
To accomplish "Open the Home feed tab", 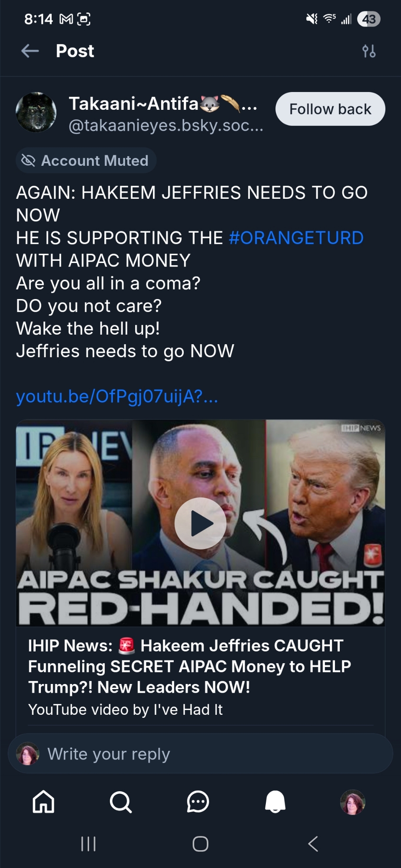I will click(44, 801).
